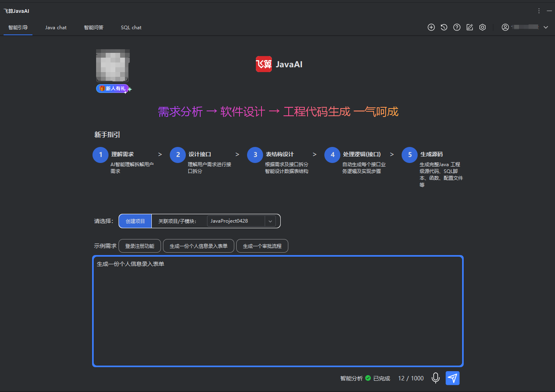The height and width of the screenshot is (392, 555).
Task: Click the project dropdown arrow chevron
Action: click(270, 221)
